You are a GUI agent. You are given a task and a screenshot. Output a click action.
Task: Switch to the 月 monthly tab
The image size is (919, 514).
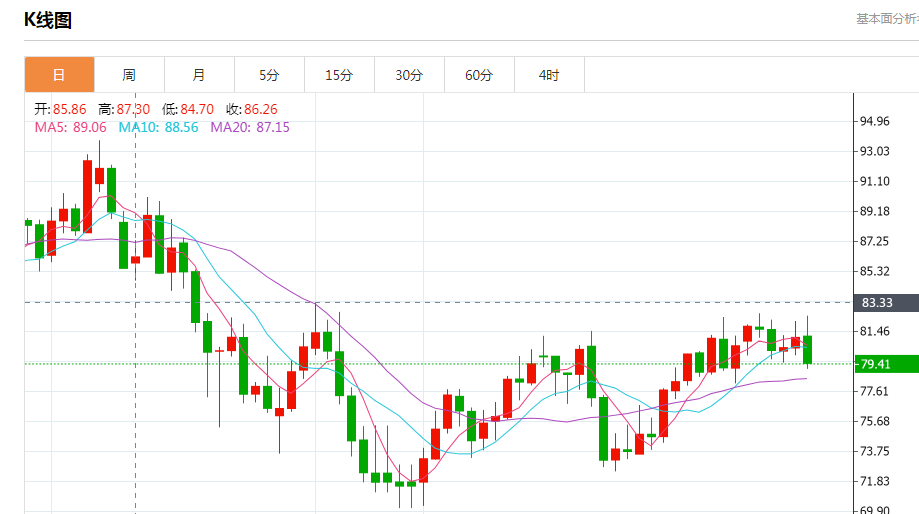click(x=199, y=75)
